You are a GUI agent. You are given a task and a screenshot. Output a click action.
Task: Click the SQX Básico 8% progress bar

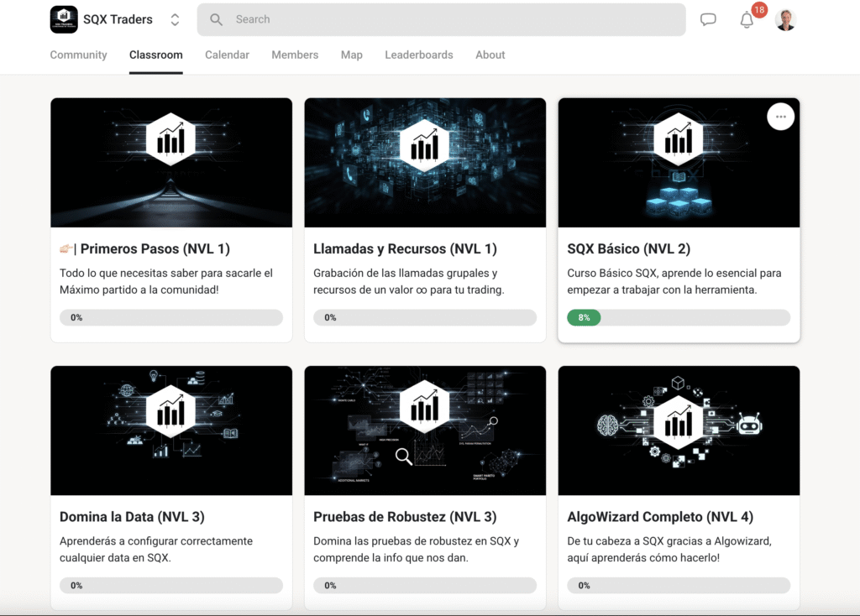[679, 317]
